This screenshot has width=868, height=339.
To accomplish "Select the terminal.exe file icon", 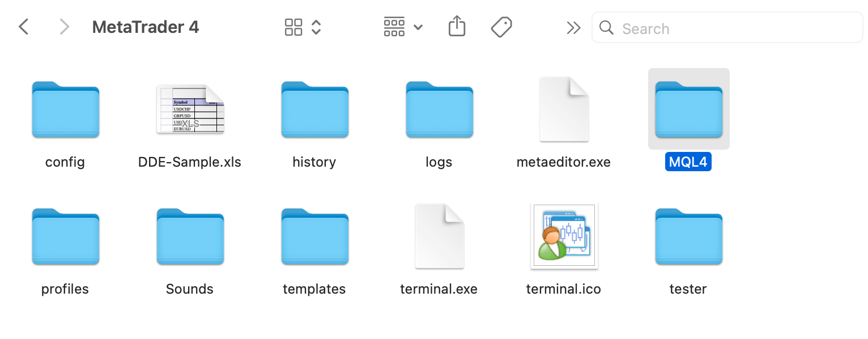I will point(440,236).
